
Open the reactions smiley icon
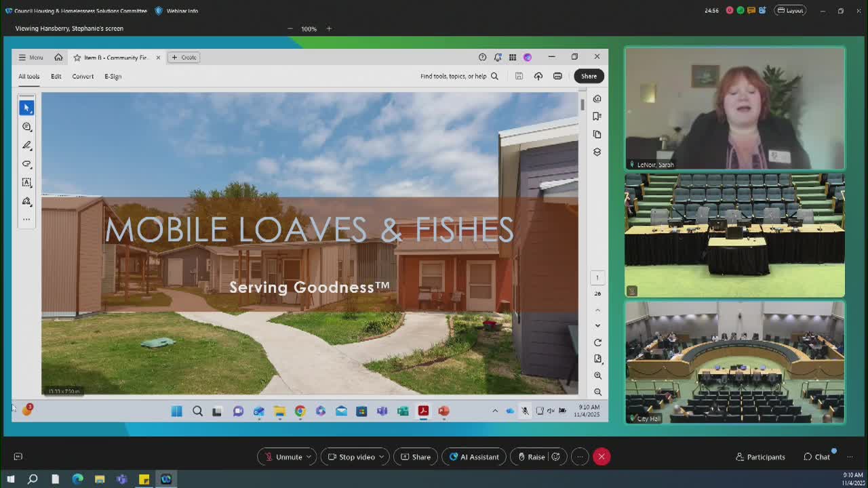(x=556, y=457)
